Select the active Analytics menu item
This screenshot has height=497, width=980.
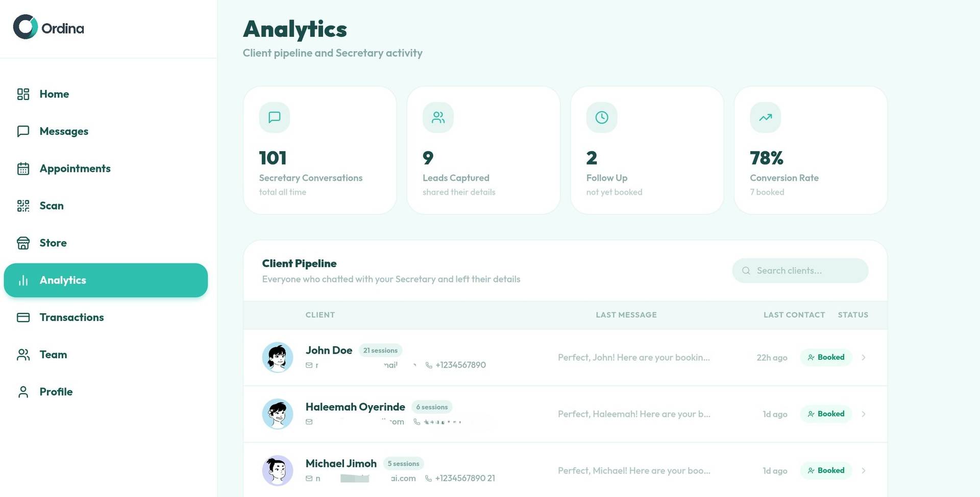[106, 280]
